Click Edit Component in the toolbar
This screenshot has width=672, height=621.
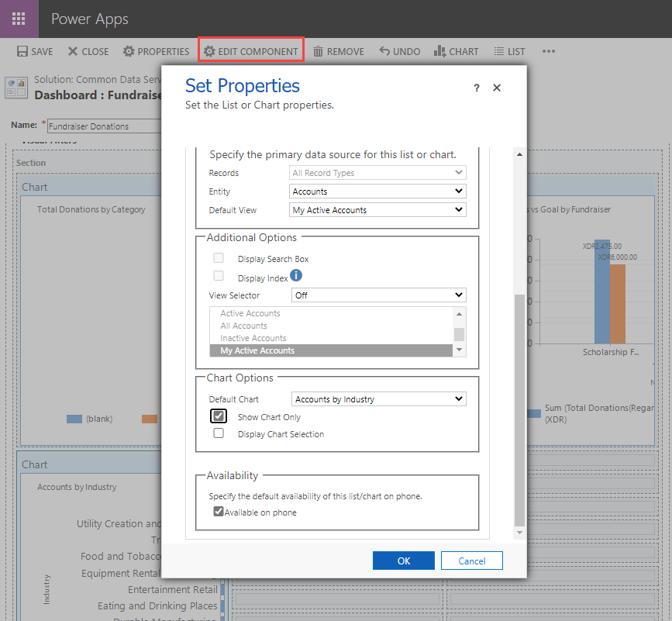250,51
